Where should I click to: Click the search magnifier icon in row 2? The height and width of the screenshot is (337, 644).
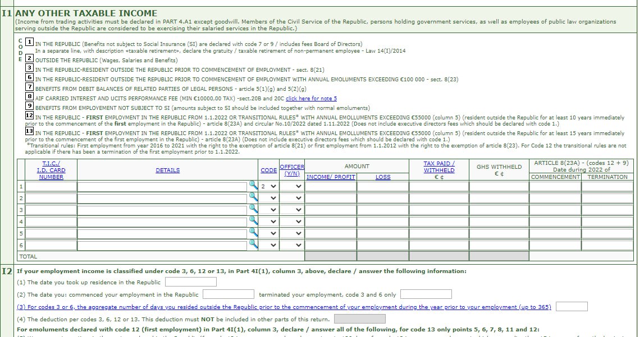coord(253,198)
